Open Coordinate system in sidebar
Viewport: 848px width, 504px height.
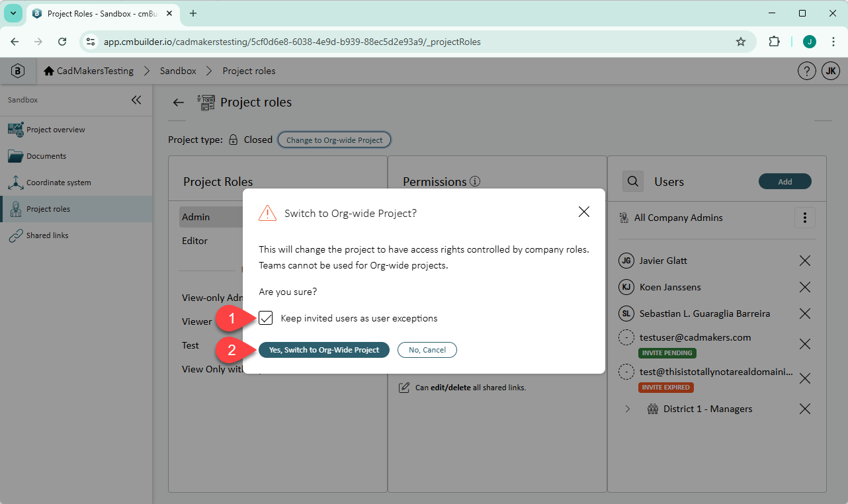point(76,183)
